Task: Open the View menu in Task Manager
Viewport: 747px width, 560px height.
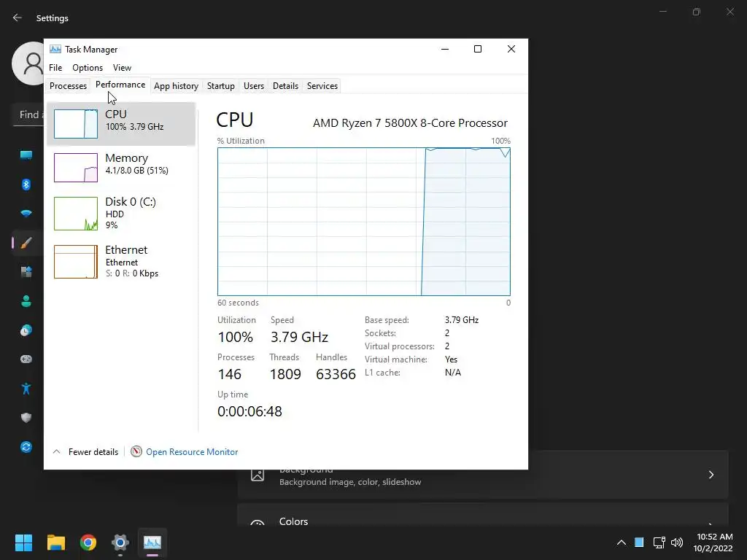Action: click(x=122, y=68)
